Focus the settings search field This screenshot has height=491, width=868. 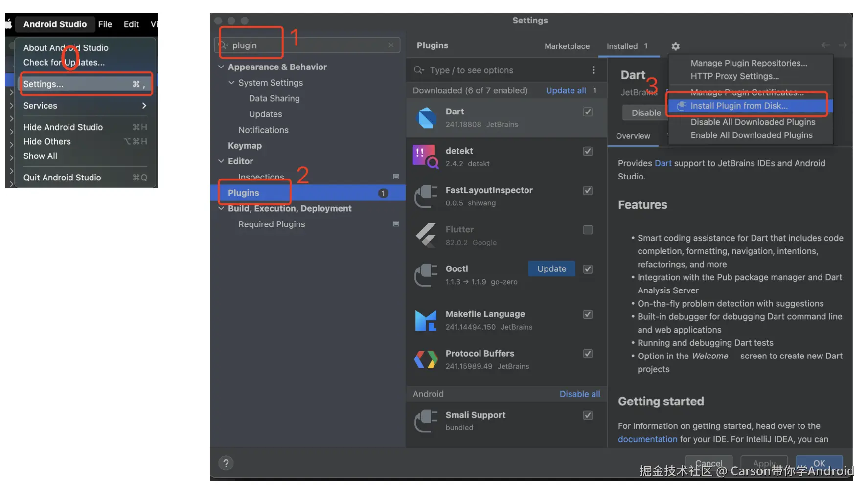pos(307,45)
